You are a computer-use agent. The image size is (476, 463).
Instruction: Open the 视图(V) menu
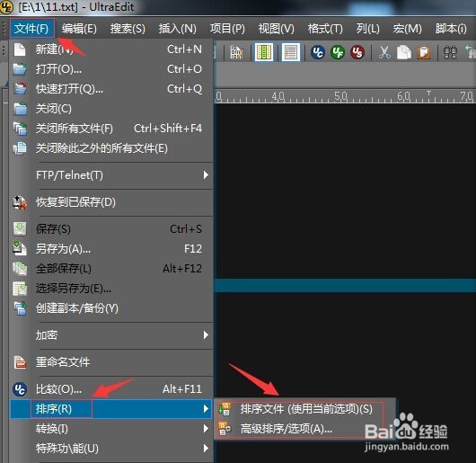[277, 29]
